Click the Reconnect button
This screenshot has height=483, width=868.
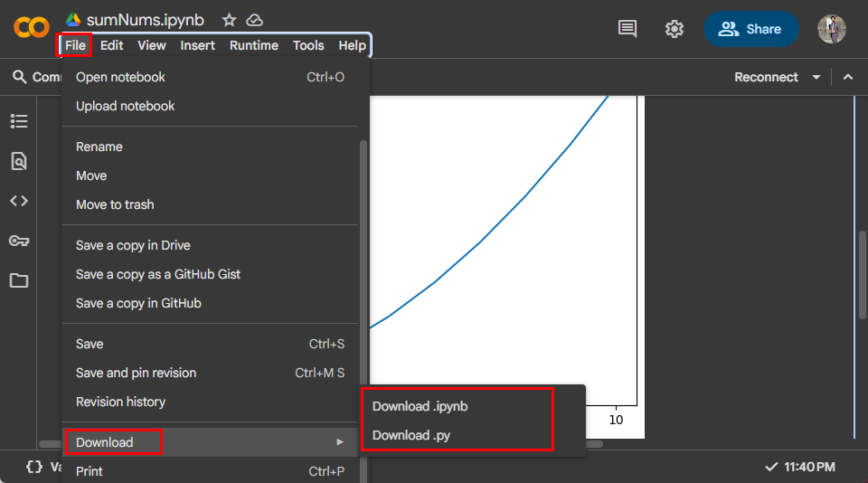pos(766,77)
